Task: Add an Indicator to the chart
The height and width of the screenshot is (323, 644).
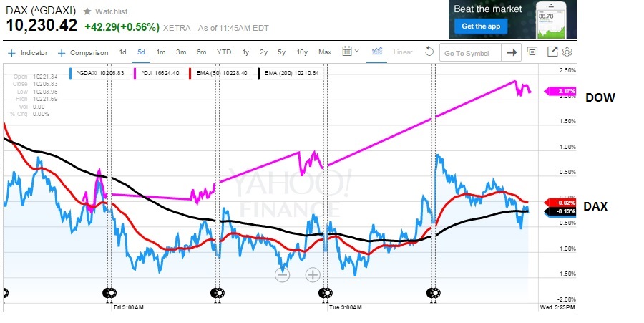Action: [28, 52]
